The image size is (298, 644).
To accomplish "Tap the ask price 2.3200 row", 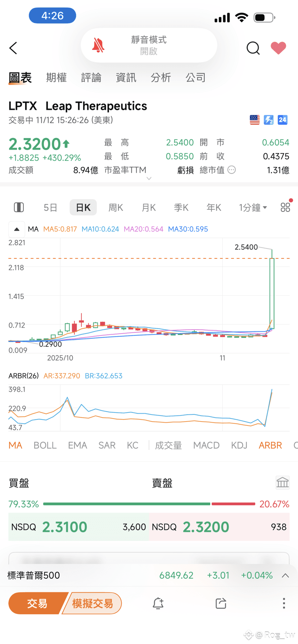I will pos(219,527).
